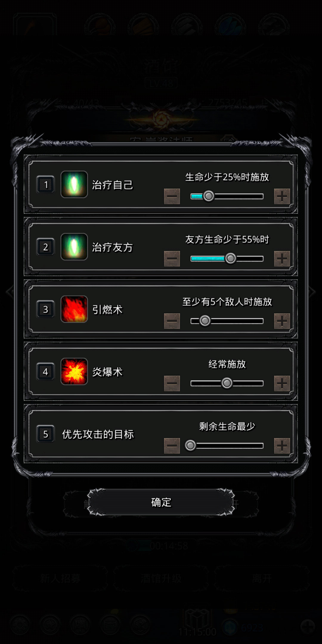Viewport: 322px width, 644px height.
Task: Increase the 治疗友方 threshold with plus
Action: (282, 259)
